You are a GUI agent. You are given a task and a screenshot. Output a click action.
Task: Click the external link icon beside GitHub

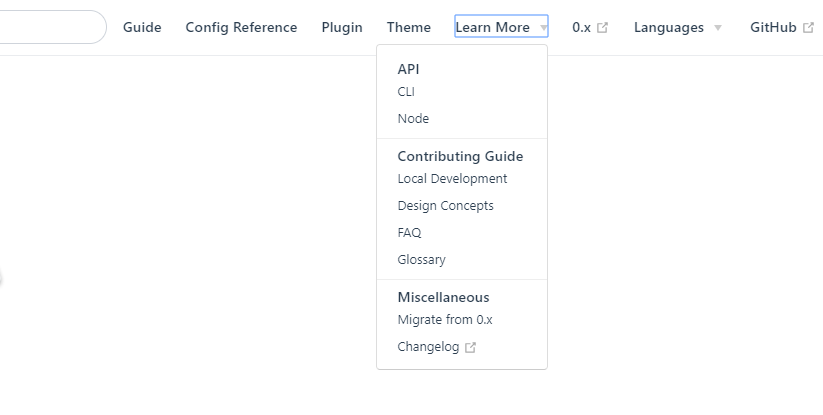pyautogui.click(x=808, y=27)
